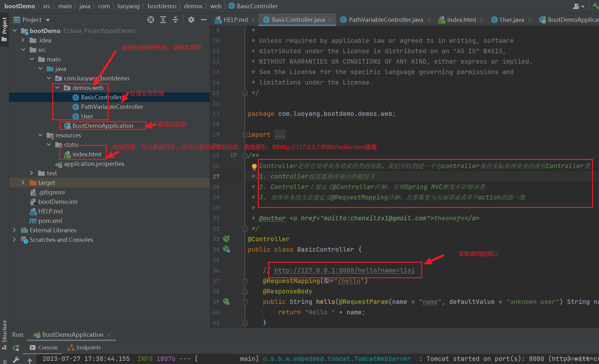Click the intention lightbulb on line 26

[254, 166]
